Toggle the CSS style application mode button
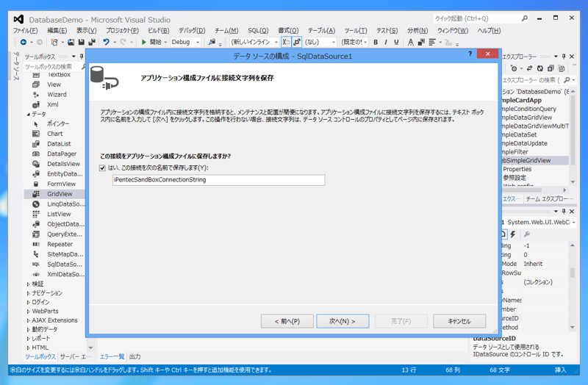 [286, 42]
